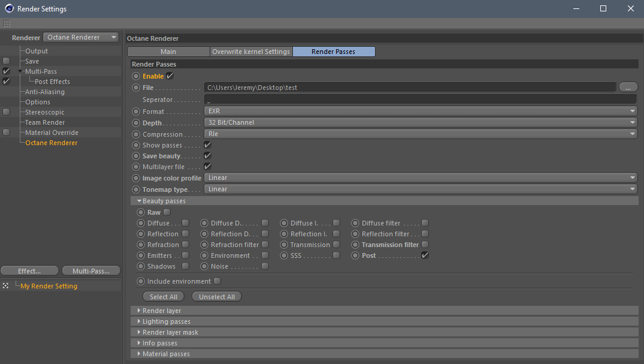Click the Effect... button
The image size is (644, 364).
29,271
